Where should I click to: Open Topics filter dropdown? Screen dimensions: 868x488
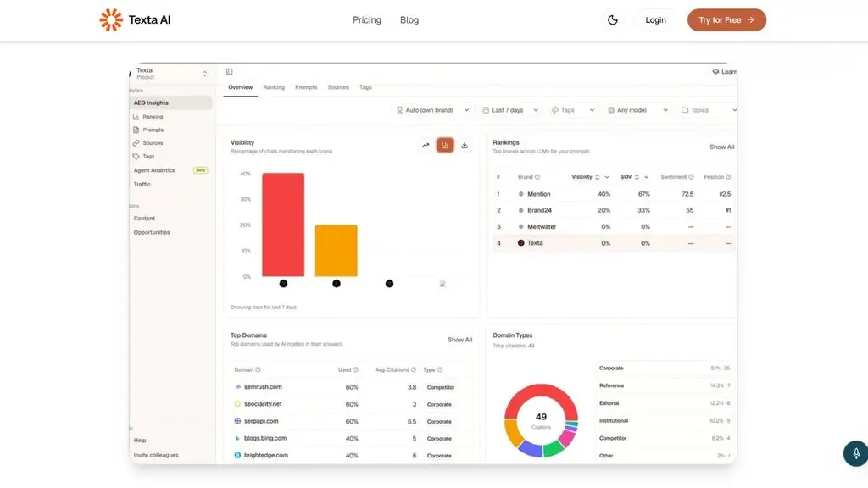tap(709, 110)
